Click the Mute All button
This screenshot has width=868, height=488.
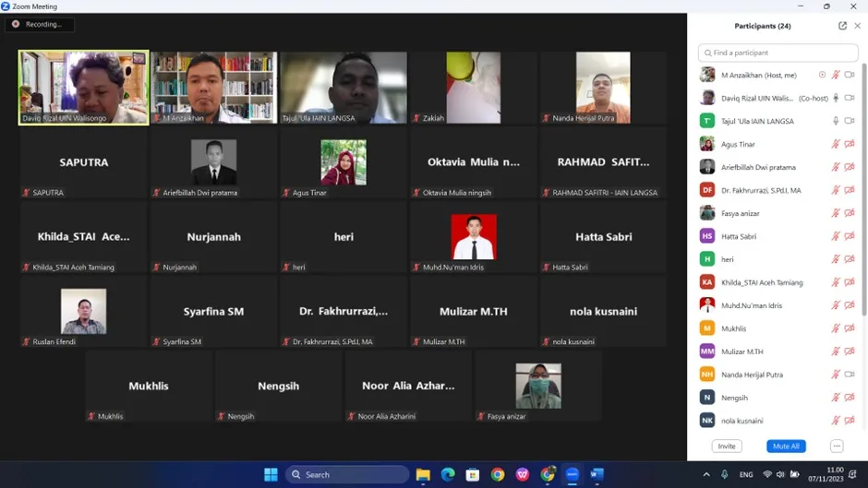pyautogui.click(x=786, y=446)
